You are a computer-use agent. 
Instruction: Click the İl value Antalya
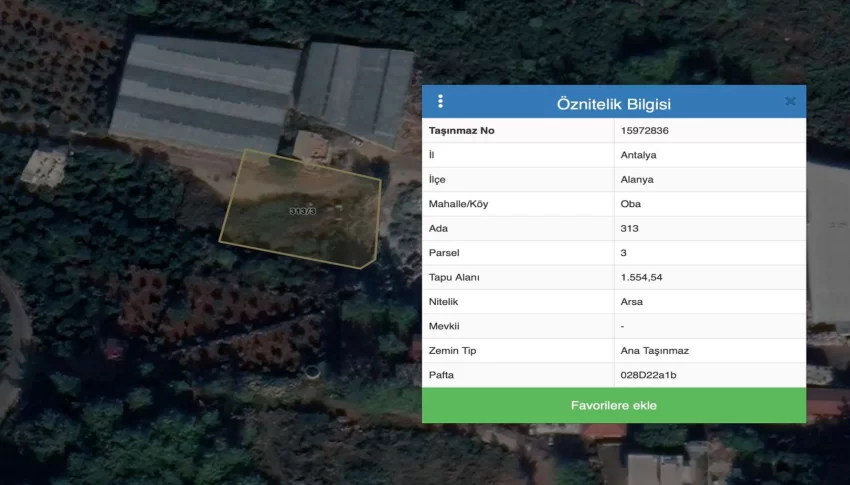(x=638, y=155)
